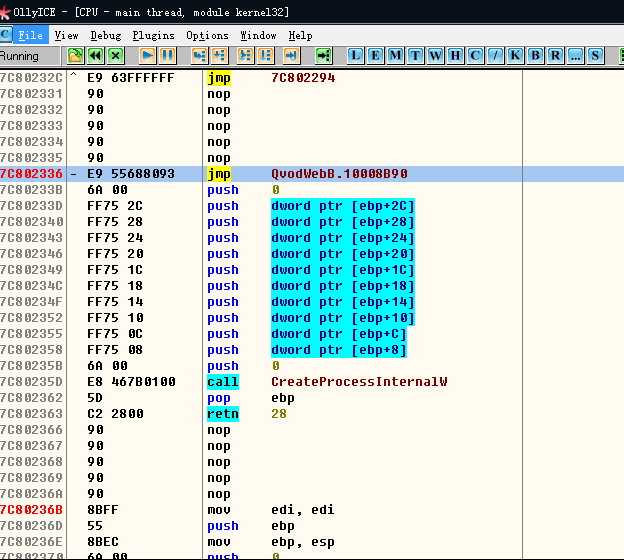Click the Open file toolbar icon

click(75, 55)
